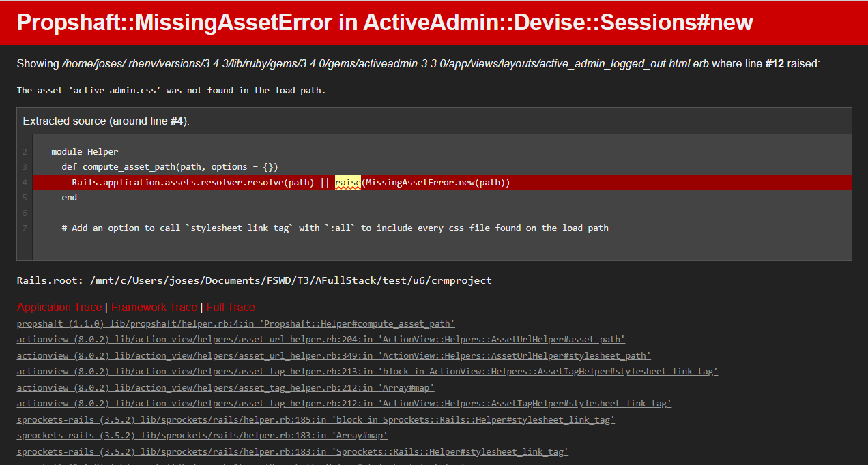Click the Rails.root path text
Viewport: 868px width, 465px height.
(254, 280)
